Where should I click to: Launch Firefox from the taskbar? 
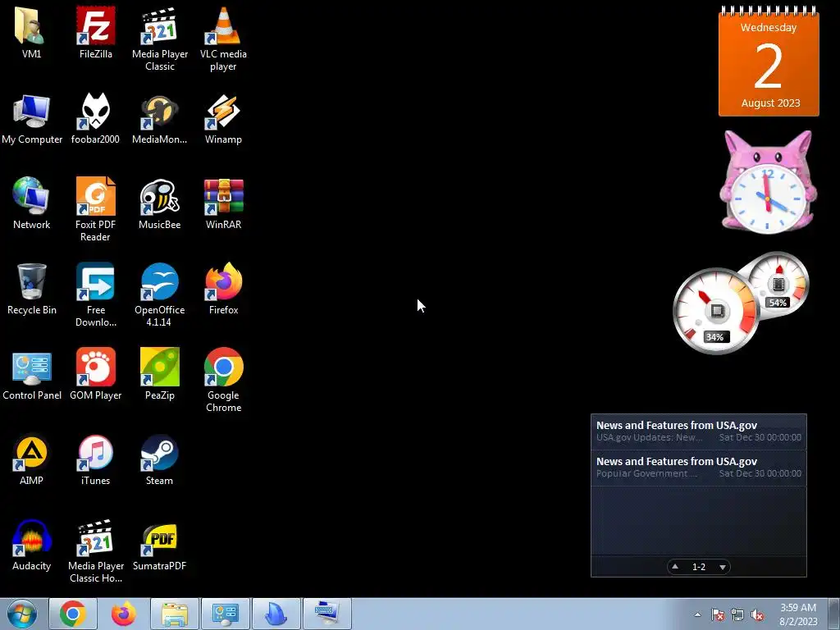tap(124, 614)
